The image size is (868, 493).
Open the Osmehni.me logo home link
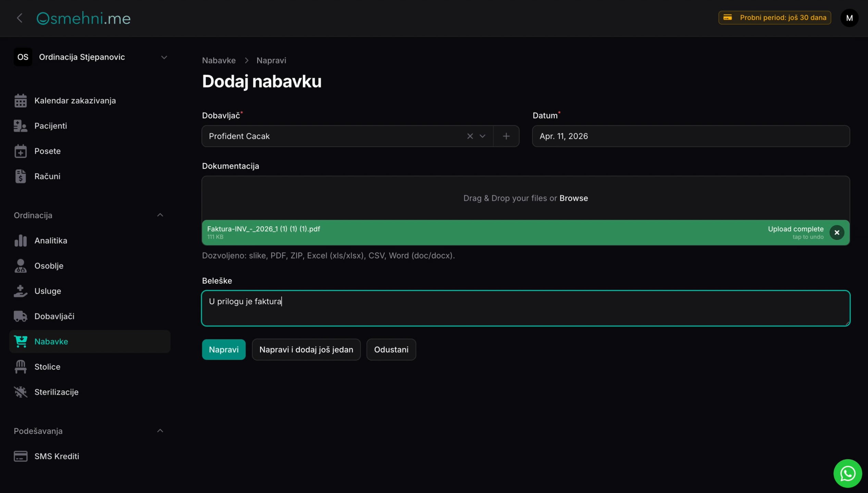point(84,18)
